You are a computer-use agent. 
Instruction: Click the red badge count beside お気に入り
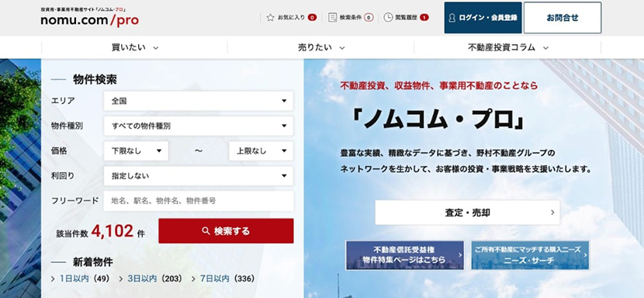[x=312, y=17]
